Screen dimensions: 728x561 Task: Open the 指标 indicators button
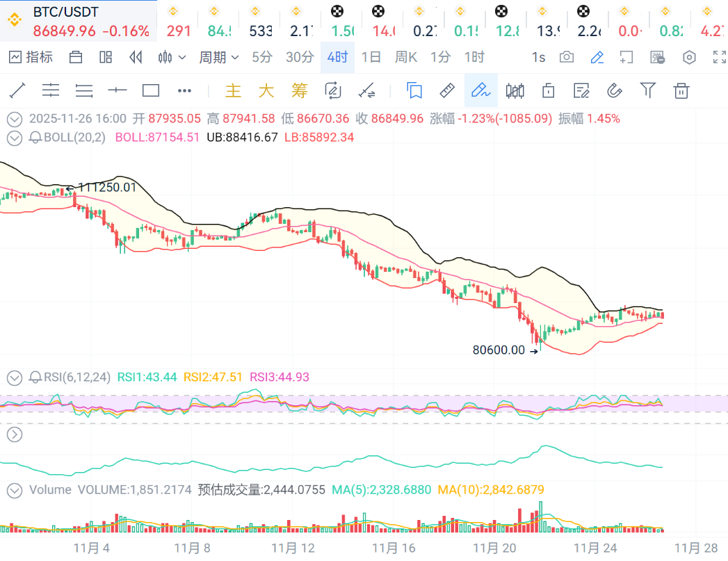point(31,57)
